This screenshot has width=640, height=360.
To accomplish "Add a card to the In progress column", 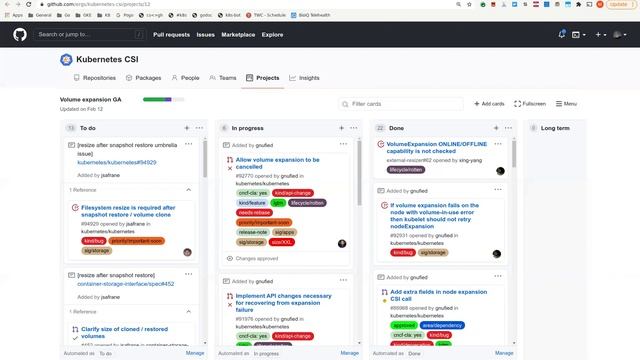I will click(x=341, y=128).
